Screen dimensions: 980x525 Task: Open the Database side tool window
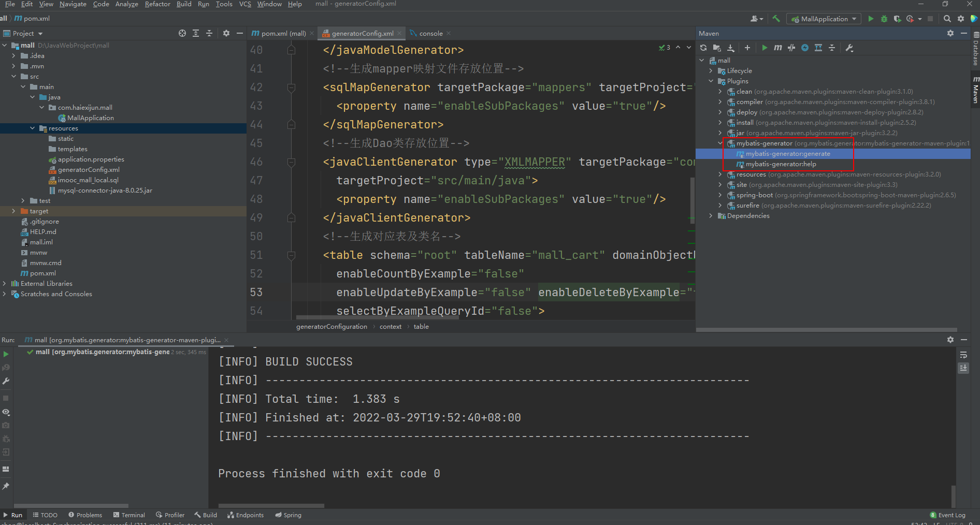pyautogui.click(x=976, y=49)
